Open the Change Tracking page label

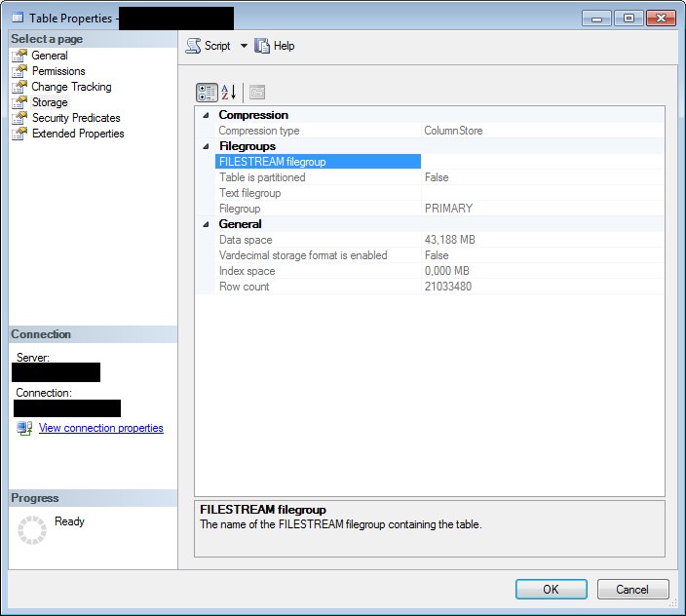71,87
